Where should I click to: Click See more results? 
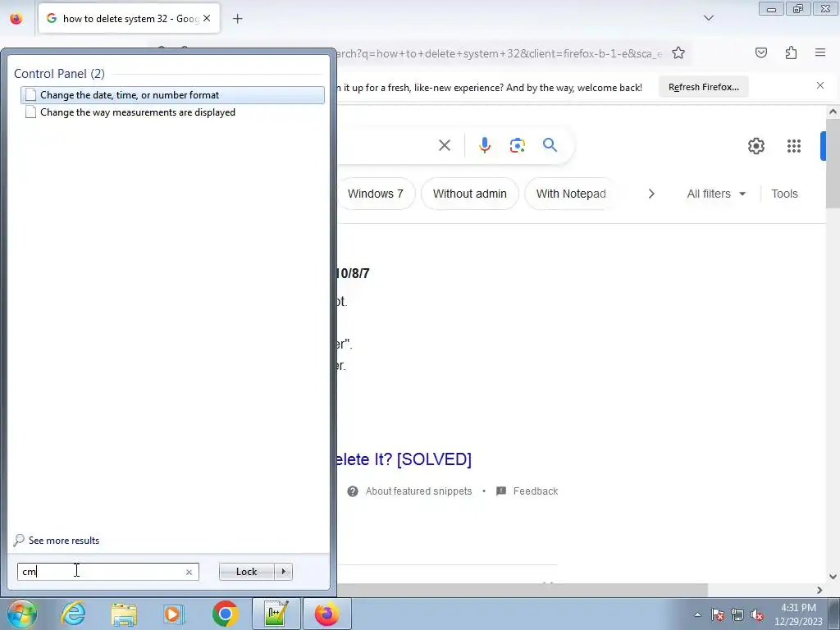coord(64,541)
